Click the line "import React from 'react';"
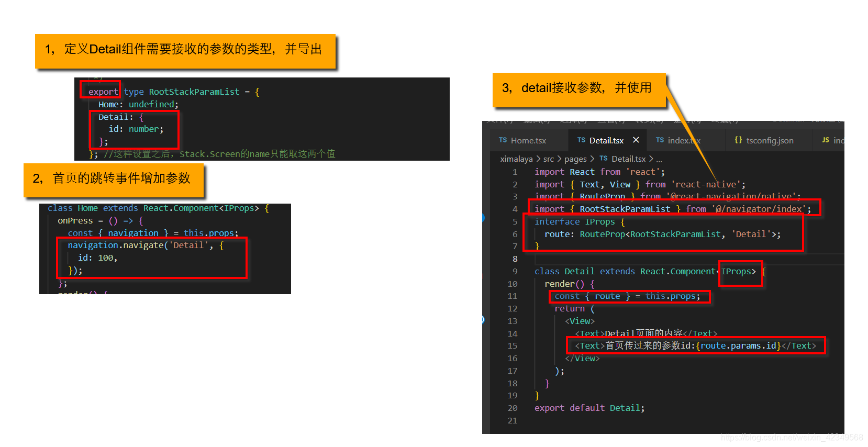The image size is (868, 447). [599, 172]
